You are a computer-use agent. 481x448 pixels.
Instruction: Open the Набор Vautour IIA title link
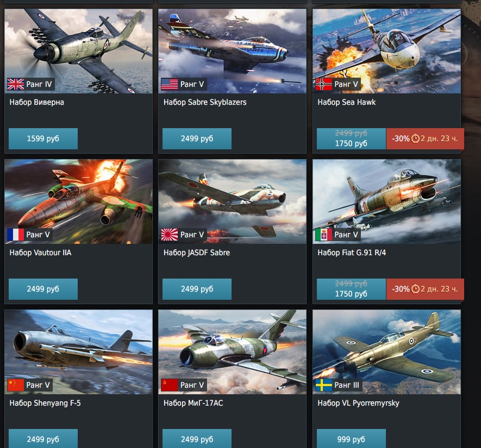(x=40, y=253)
